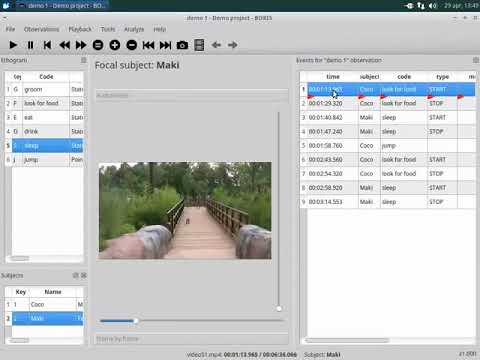
Task: Select event at 00:02:43.560
Action: pyautogui.click(x=388, y=160)
